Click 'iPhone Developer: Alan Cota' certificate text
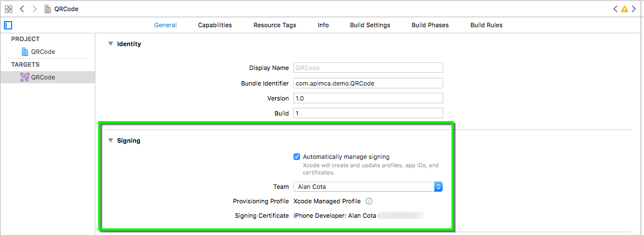This screenshot has width=644, height=235. (334, 215)
